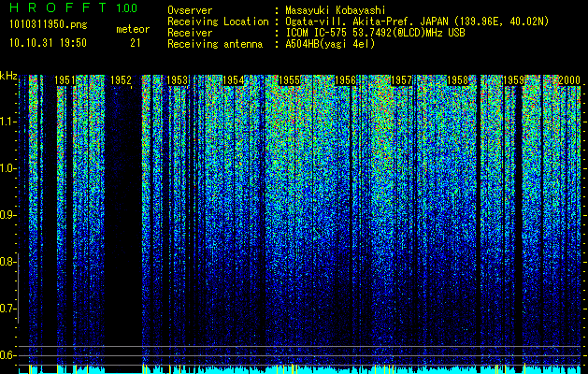
Task: Click the 0.9 frequency axis label
Action: click(x=8, y=215)
